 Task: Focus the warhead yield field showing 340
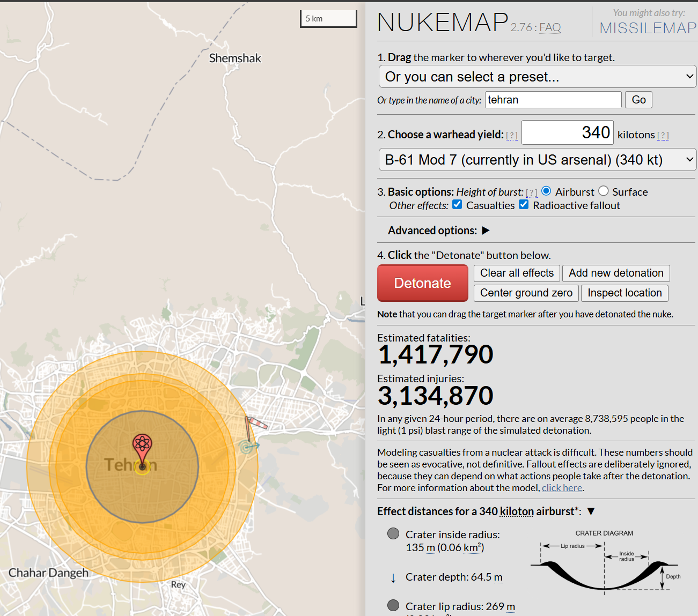[568, 132]
